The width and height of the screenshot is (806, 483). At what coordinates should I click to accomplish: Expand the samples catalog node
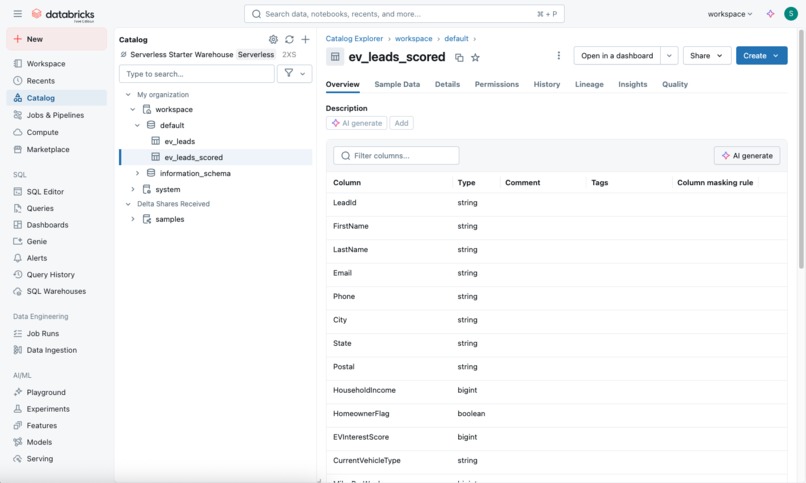click(x=133, y=219)
